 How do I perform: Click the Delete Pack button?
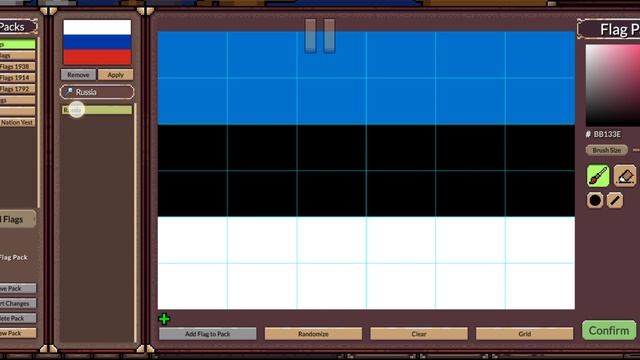18,318
